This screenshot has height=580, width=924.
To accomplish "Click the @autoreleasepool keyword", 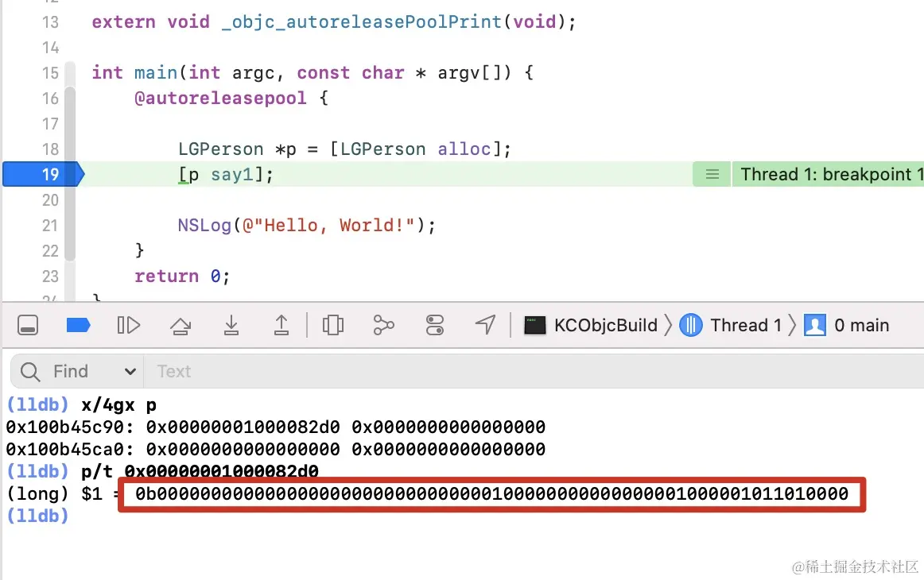I will [222, 98].
